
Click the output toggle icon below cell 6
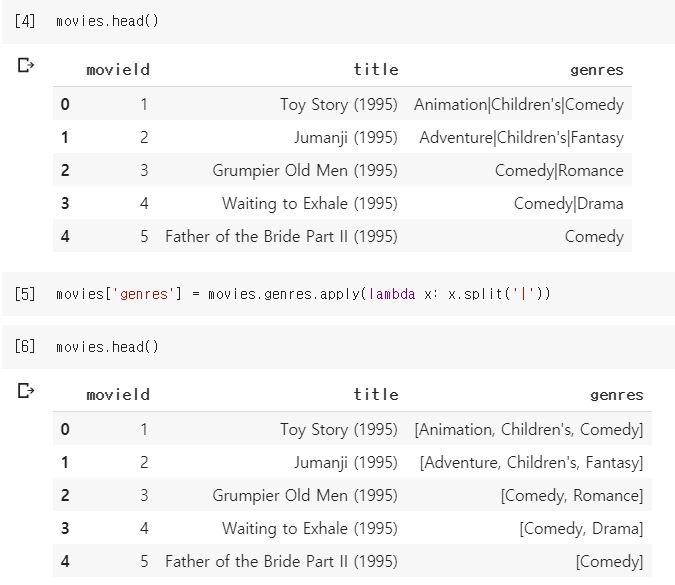click(26, 392)
